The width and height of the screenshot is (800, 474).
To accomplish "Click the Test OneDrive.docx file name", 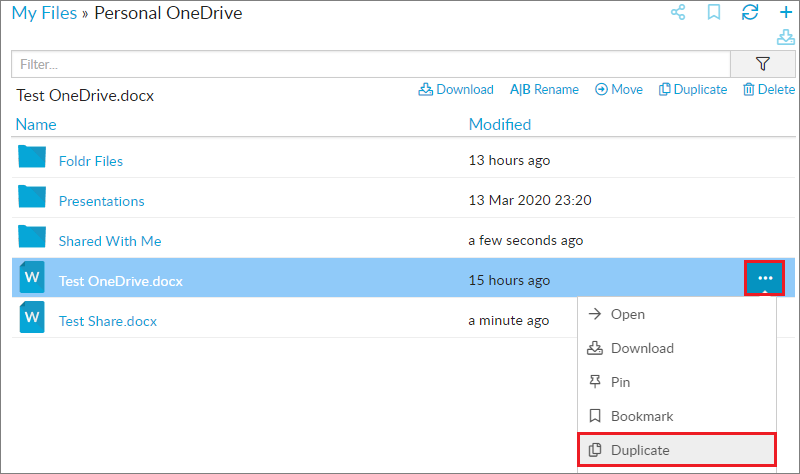I will pos(121,281).
